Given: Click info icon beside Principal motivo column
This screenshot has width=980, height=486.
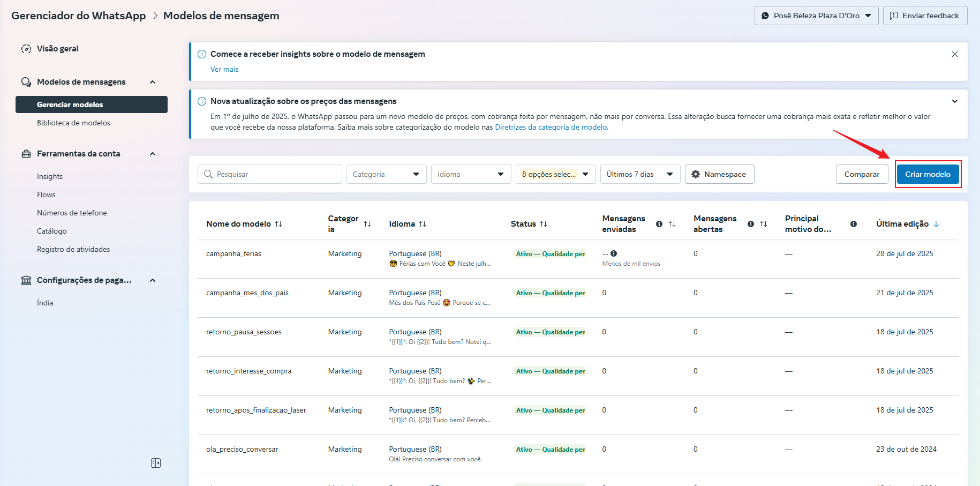Looking at the screenshot, I should (x=854, y=224).
